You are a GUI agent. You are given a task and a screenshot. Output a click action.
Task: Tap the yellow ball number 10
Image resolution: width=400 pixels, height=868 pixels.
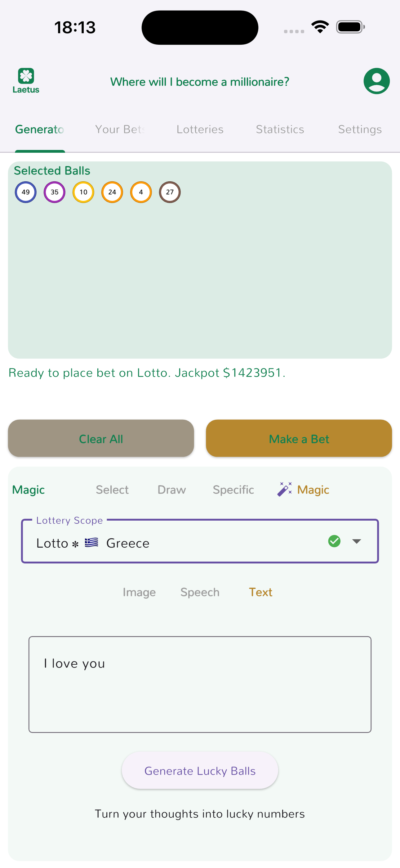click(x=83, y=192)
